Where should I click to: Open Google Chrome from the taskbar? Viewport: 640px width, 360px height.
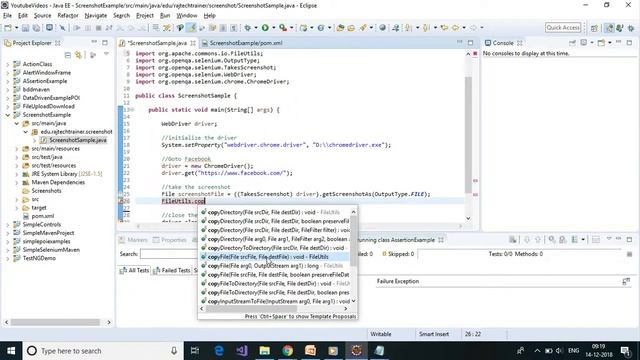click(x=287, y=351)
